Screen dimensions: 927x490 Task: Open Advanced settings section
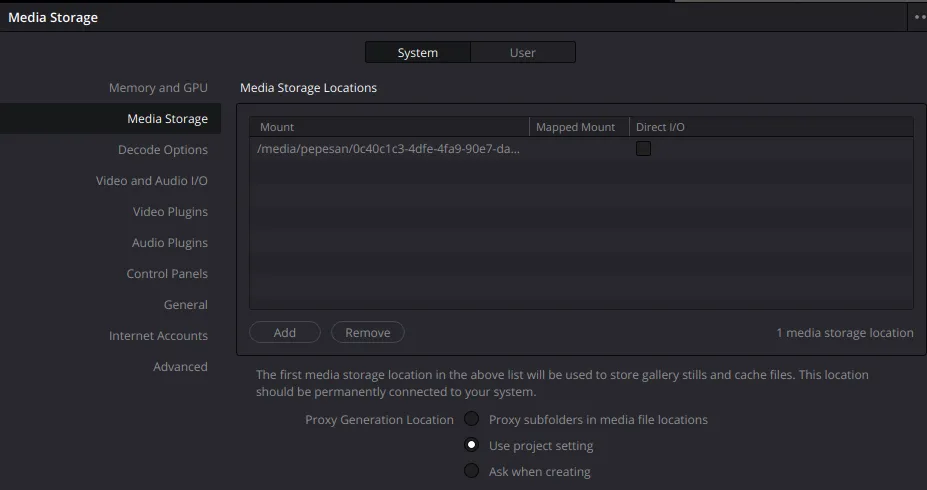(x=180, y=367)
